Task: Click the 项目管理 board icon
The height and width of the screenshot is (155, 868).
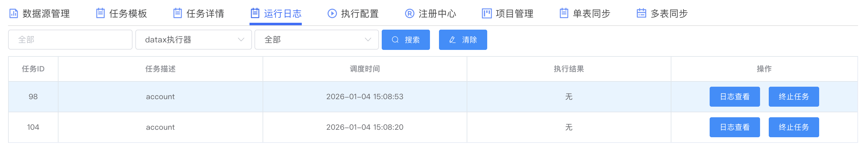Action: [487, 13]
